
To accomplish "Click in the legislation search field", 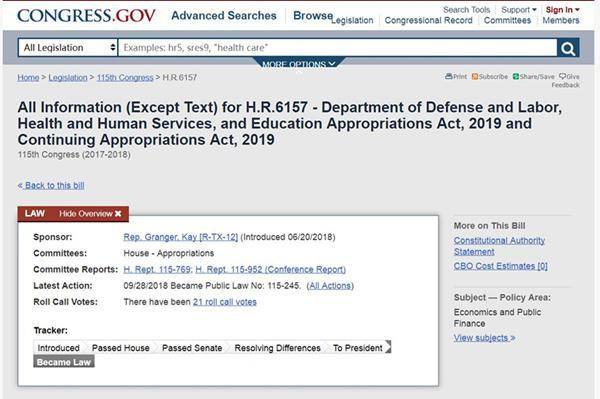I will [338, 48].
